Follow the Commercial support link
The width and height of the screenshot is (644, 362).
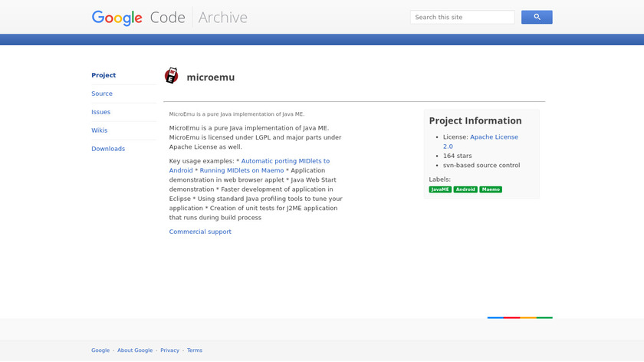click(200, 232)
